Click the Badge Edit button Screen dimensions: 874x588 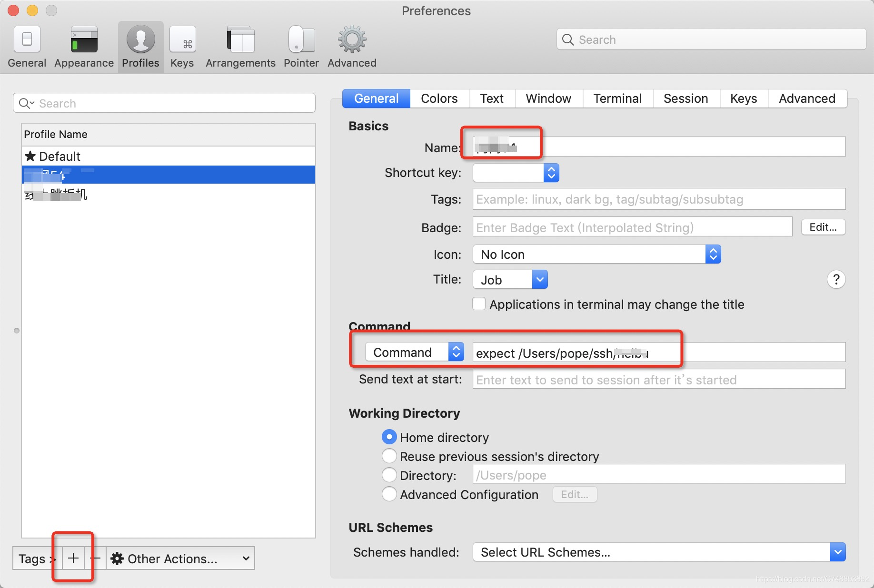pos(824,227)
